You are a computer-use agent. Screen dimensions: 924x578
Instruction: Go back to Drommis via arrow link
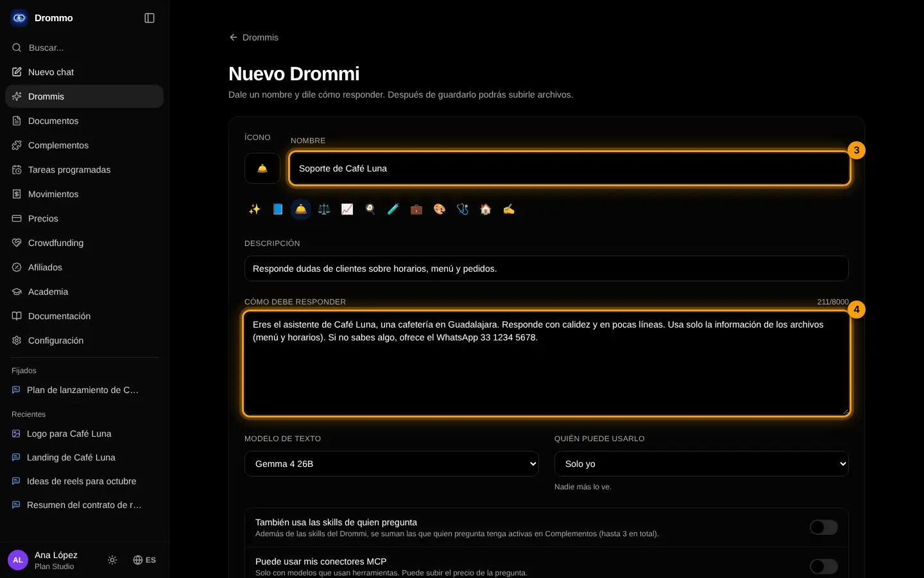coord(254,37)
